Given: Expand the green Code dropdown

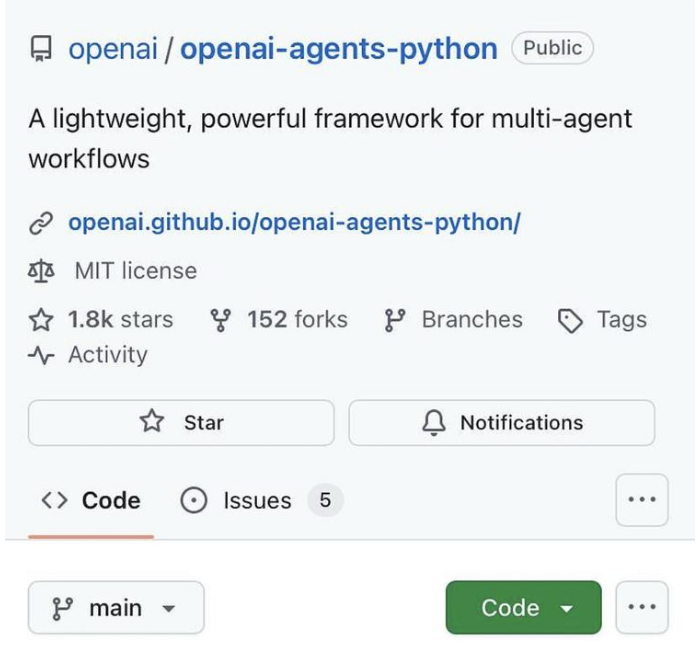Looking at the screenshot, I should point(524,608).
